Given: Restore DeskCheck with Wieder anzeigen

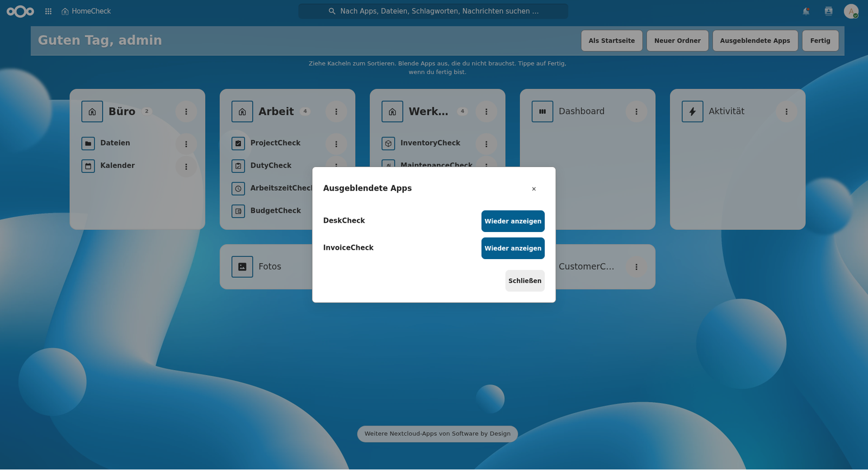Looking at the screenshot, I should click(x=513, y=221).
